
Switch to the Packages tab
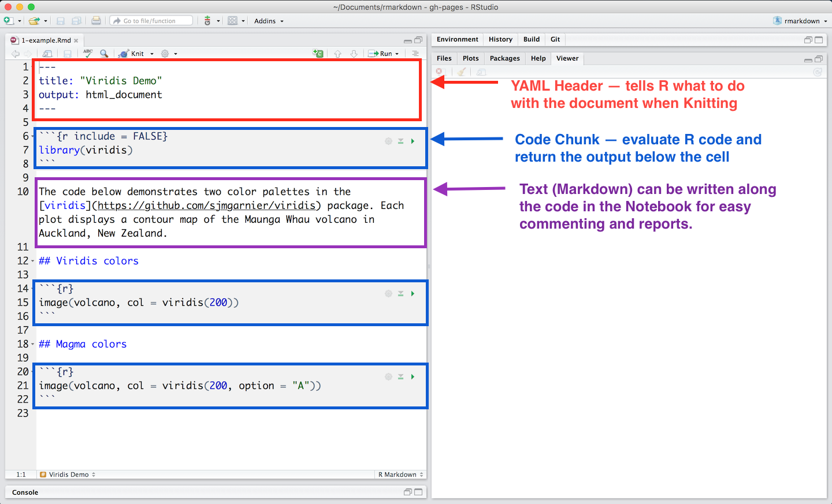[504, 58]
